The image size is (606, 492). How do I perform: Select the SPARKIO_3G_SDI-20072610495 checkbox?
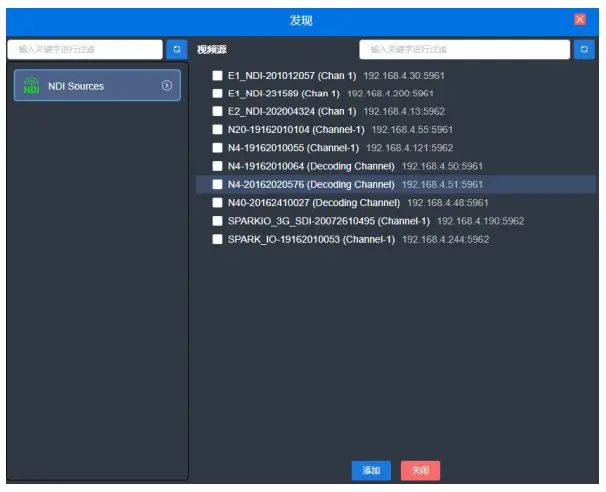click(217, 221)
